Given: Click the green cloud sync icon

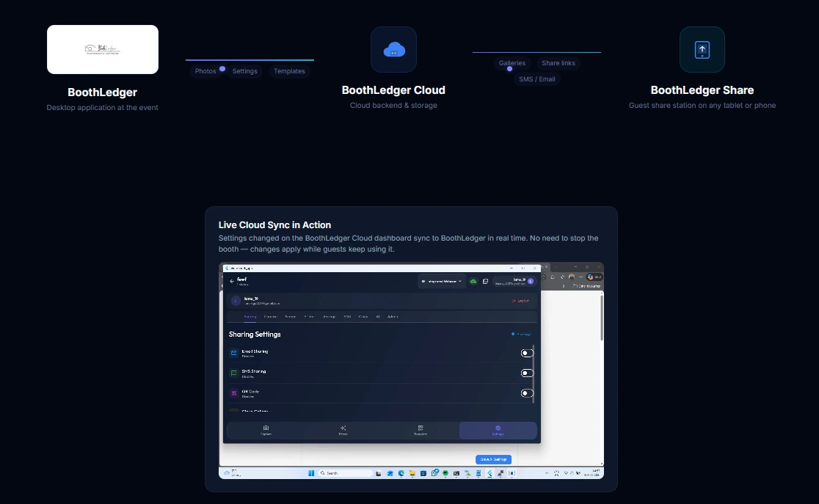Looking at the screenshot, I should pyautogui.click(x=473, y=282).
